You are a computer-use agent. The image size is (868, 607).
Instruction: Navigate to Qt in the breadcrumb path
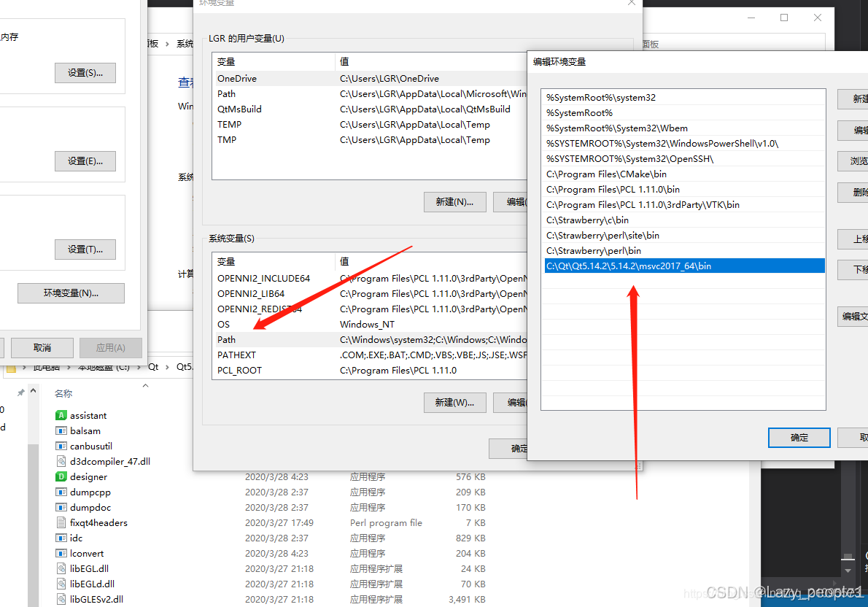[153, 366]
